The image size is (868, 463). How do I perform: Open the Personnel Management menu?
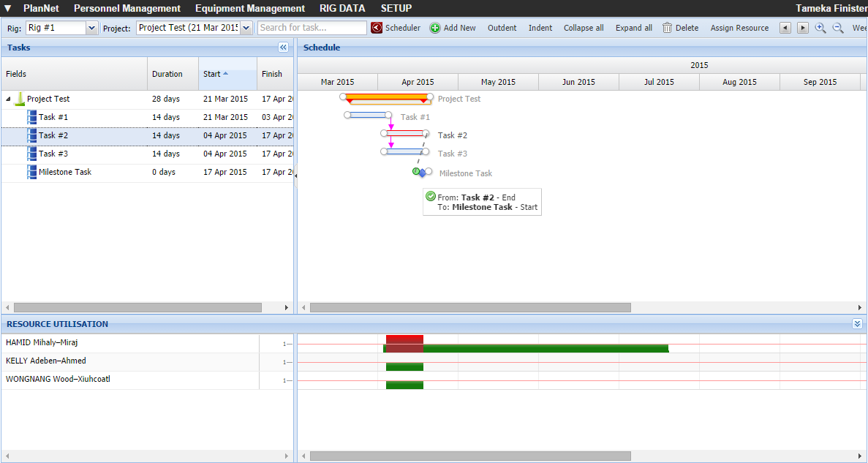126,8
